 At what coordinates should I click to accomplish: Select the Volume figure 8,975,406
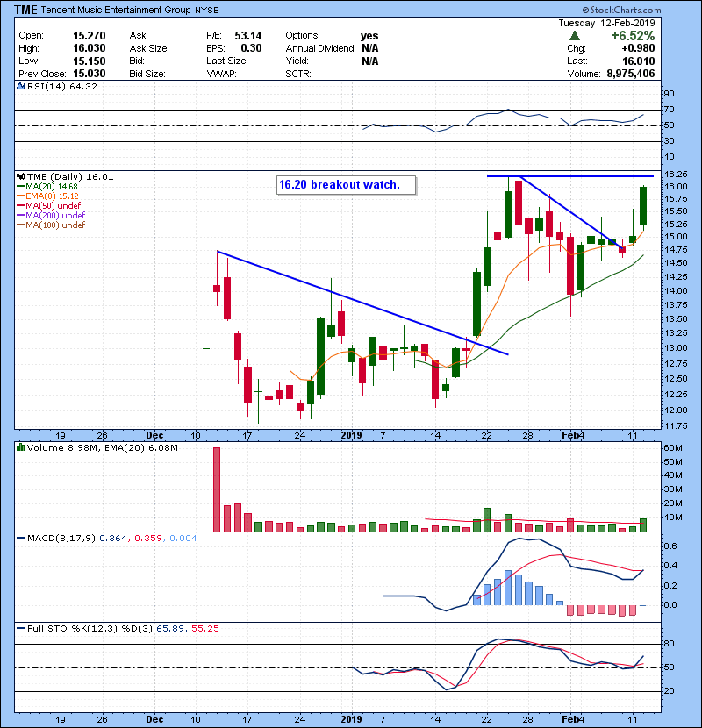[x=630, y=74]
